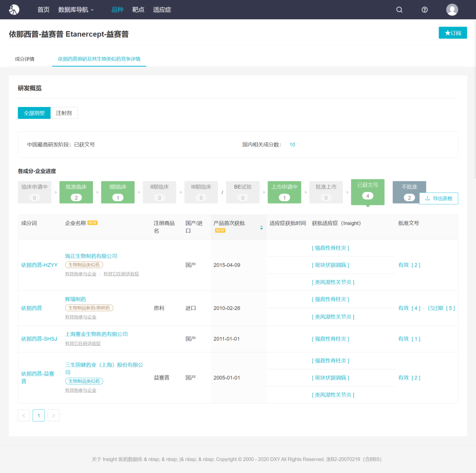This screenshot has width=476, height=473.
Task: Open 强直性脊柱炎 indication in 上海赛金 row
Action: coord(330,339)
